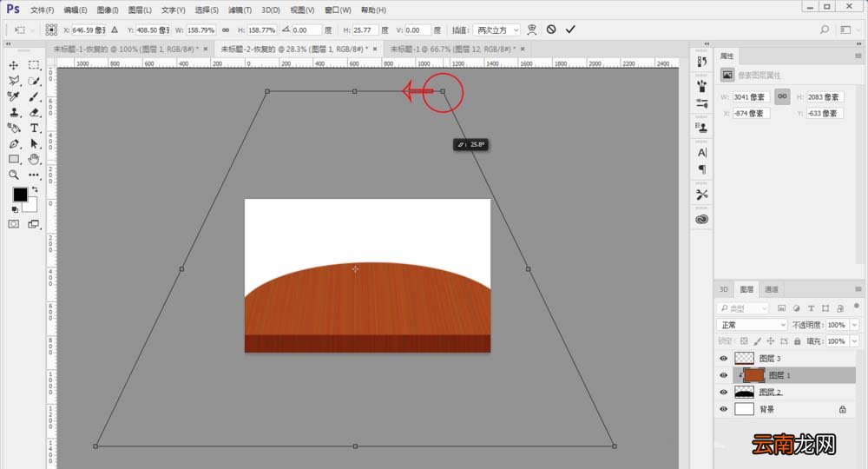Open the Clone Source panel icon

click(702, 128)
